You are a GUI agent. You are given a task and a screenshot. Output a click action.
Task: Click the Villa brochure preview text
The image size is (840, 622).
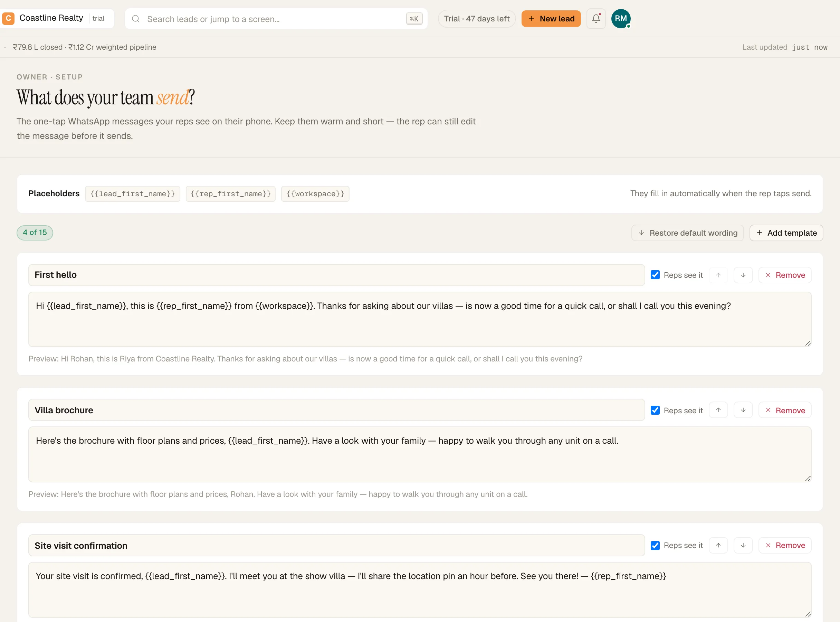pyautogui.click(x=278, y=494)
